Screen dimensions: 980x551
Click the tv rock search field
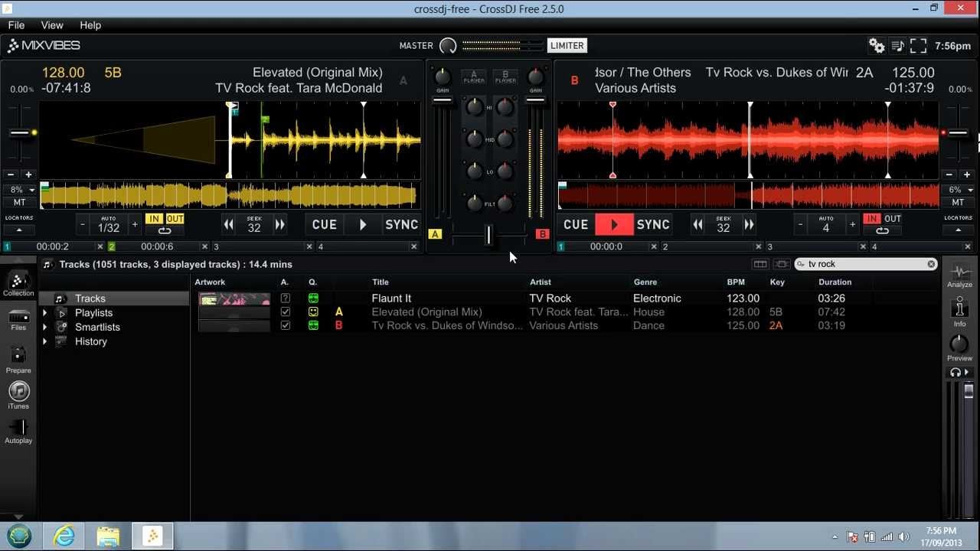[x=865, y=264]
